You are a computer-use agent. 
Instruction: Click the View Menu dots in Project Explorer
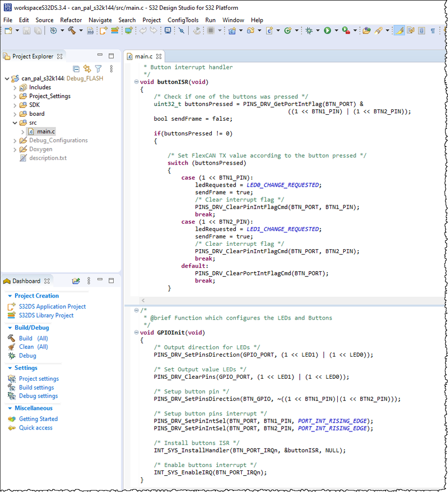pyautogui.click(x=111, y=68)
